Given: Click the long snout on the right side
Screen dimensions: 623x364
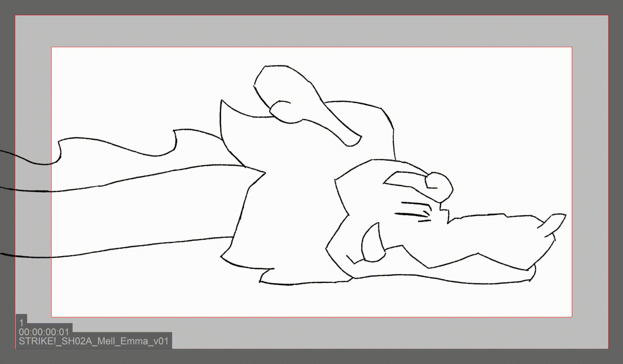Looking at the screenshot, I should pos(493,238).
